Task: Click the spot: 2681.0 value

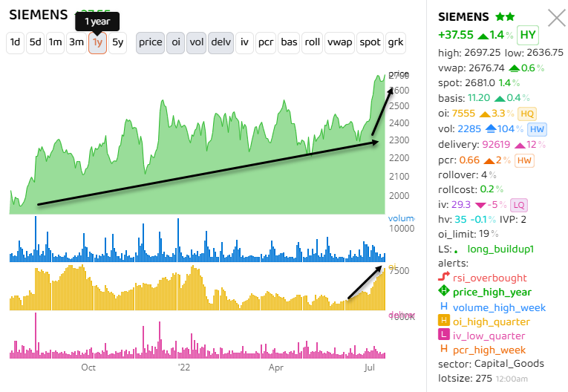Action: pos(478,83)
